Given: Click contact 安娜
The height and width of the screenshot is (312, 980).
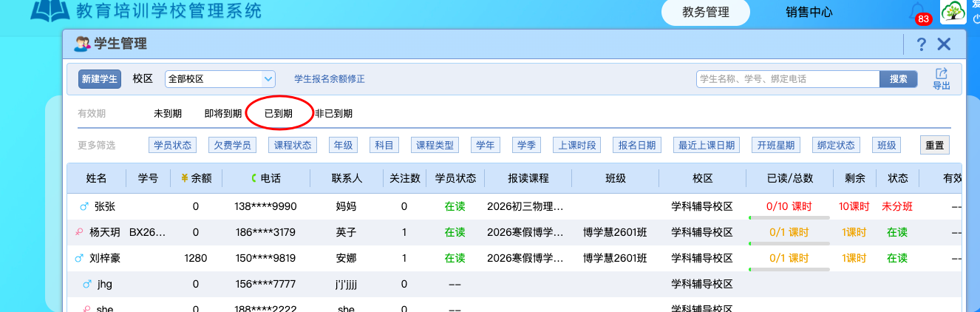Looking at the screenshot, I should pos(346,258).
